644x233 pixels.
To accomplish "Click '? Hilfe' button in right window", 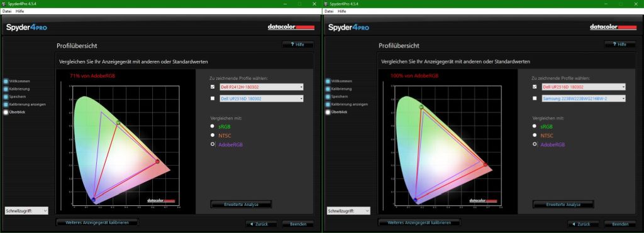I will [619, 45].
